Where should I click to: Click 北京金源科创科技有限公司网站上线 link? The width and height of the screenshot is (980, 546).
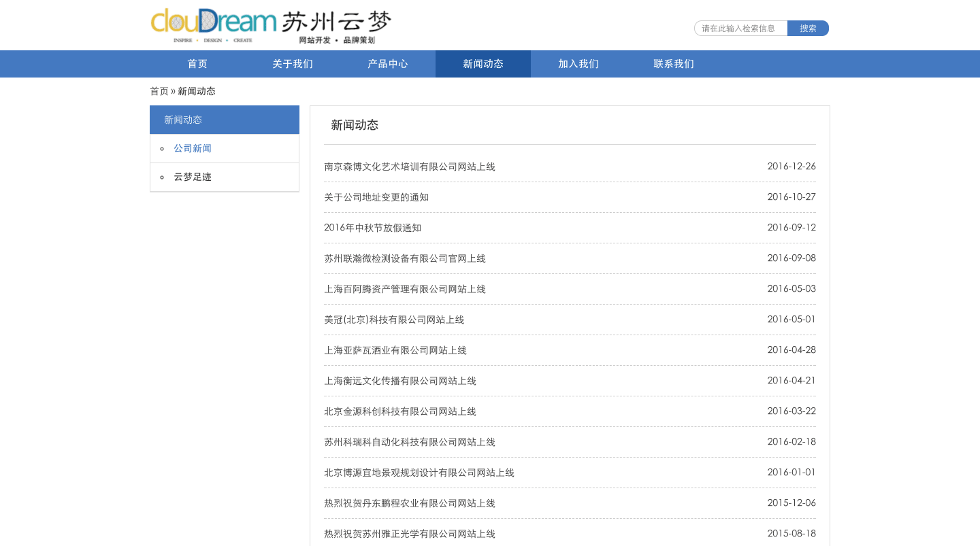[400, 411]
